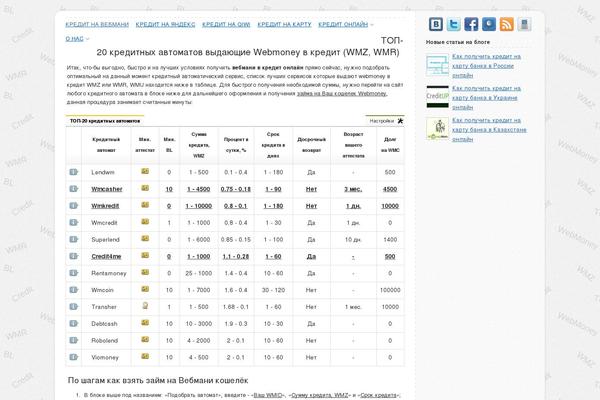
Task: Open the Кредит на карту menu item
Action: pos(284,24)
